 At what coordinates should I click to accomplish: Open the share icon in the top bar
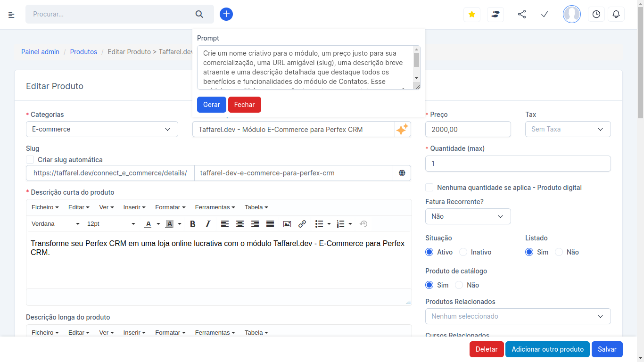[x=522, y=14]
